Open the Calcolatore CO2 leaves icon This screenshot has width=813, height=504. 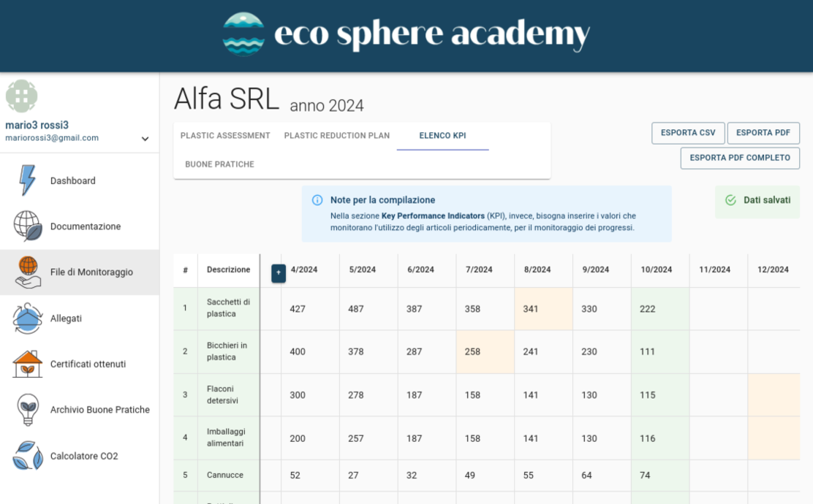click(x=28, y=456)
